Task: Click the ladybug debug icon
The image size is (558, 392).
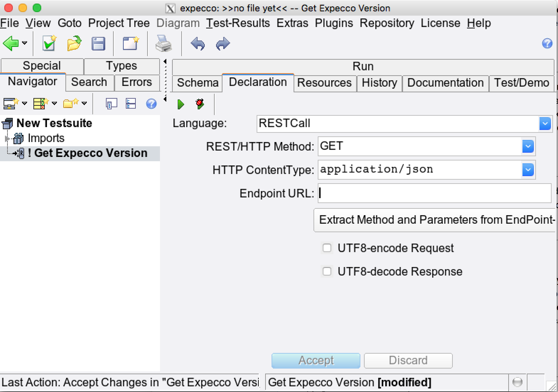Action: [x=200, y=104]
